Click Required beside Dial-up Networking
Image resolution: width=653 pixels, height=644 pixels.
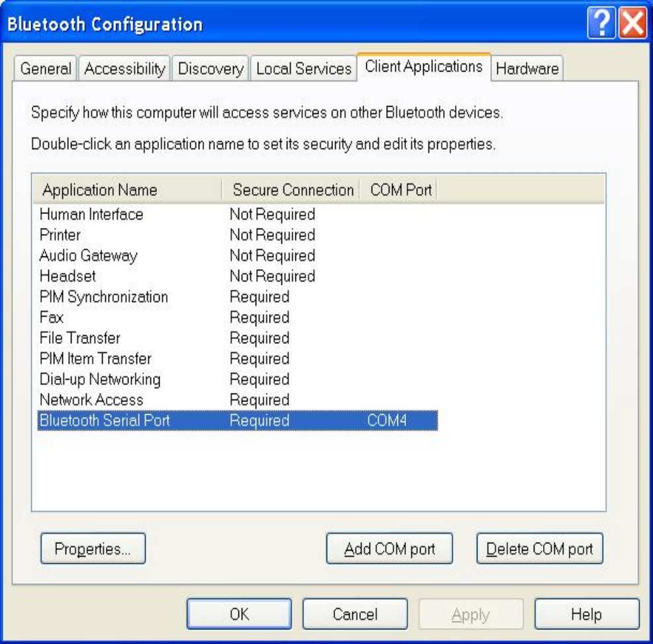260,379
